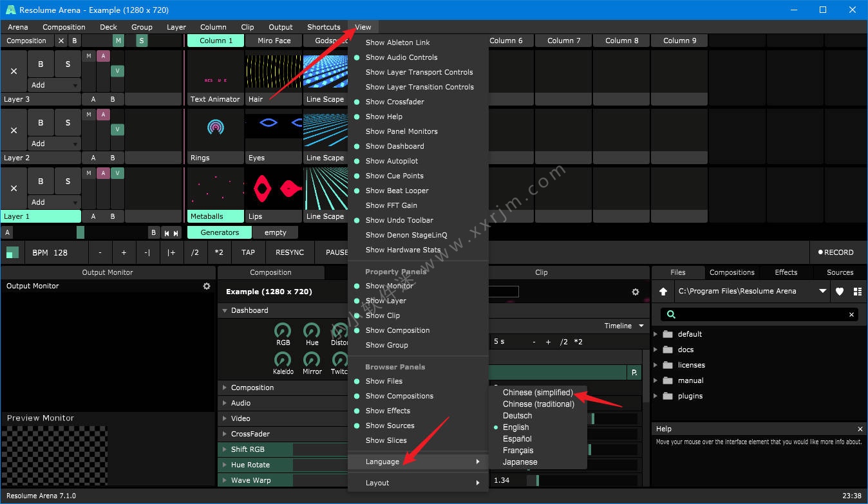The image size is (868, 504).
Task: Trigger the Rings clip thumbnail
Action: (215, 131)
